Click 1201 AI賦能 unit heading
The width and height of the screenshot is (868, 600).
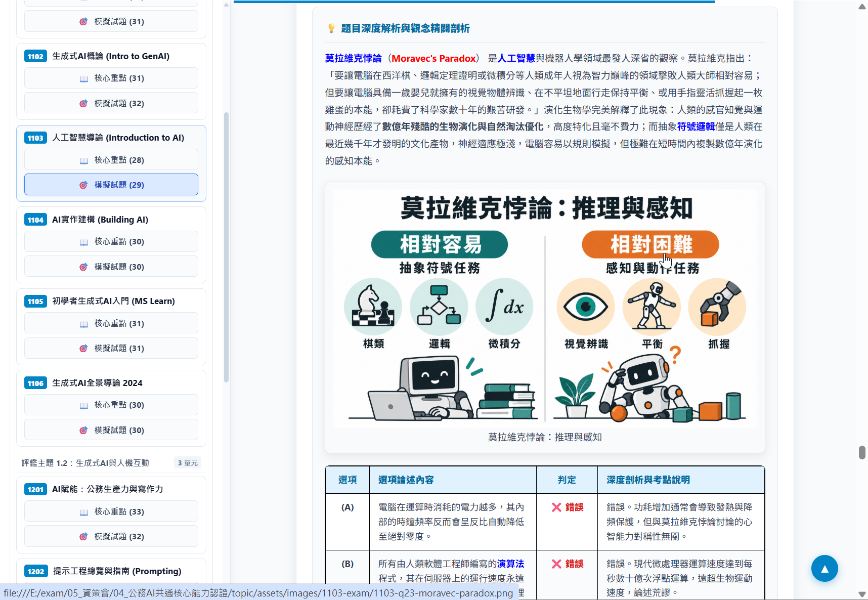[107, 489]
